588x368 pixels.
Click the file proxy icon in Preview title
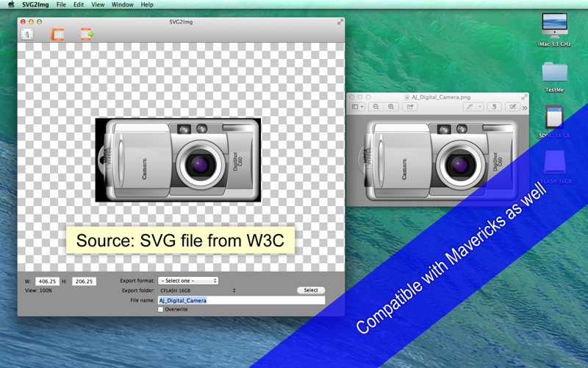click(407, 97)
